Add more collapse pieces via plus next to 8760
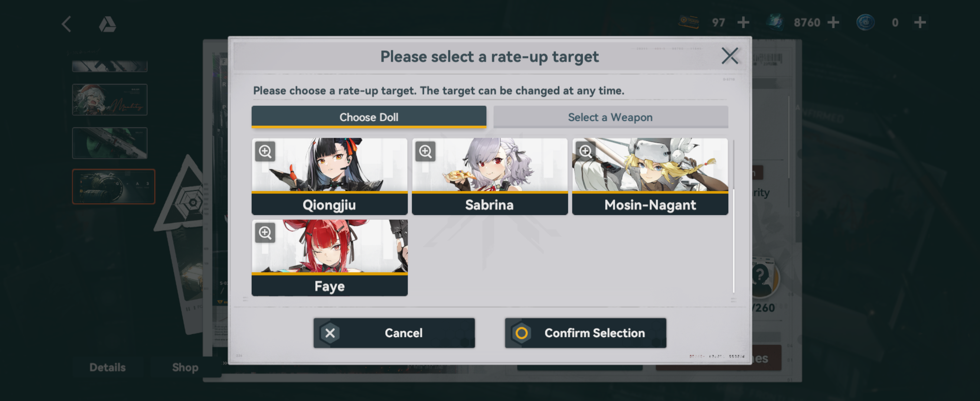Viewport: 980px width, 401px height. point(833,22)
